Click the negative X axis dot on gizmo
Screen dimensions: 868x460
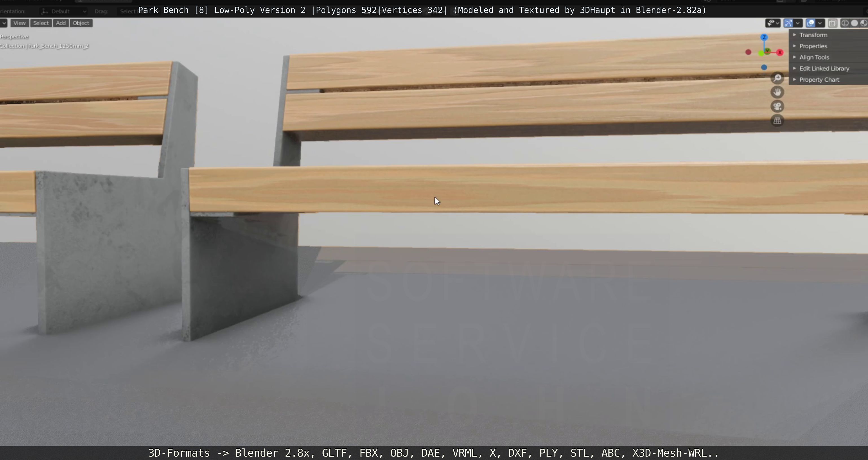[x=748, y=52]
